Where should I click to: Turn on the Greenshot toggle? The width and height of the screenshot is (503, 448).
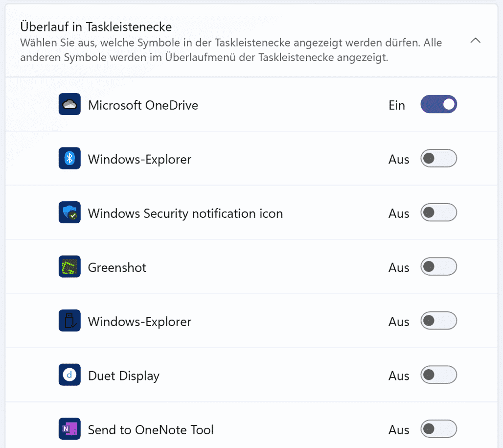point(438,267)
